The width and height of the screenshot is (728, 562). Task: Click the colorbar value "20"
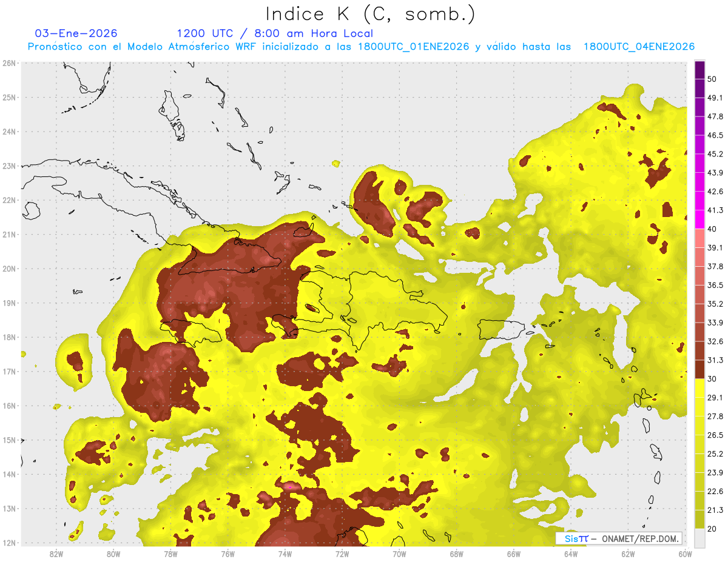click(712, 529)
